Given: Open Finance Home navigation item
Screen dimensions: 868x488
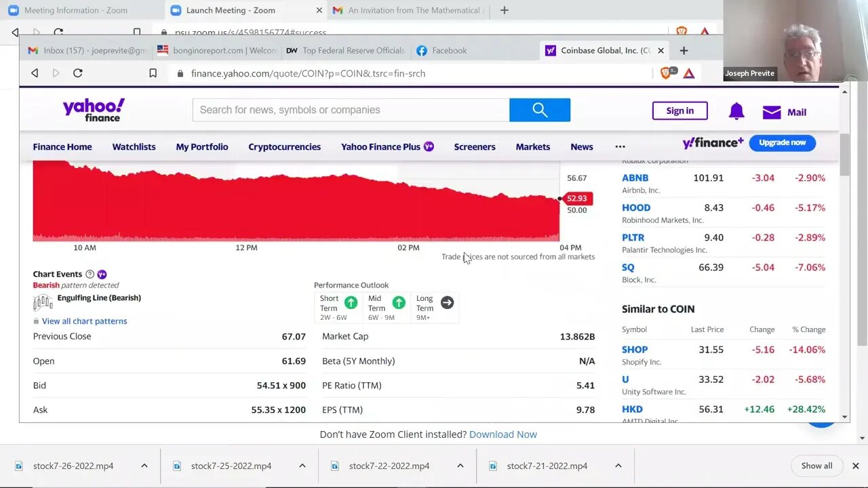Looking at the screenshot, I should point(62,146).
